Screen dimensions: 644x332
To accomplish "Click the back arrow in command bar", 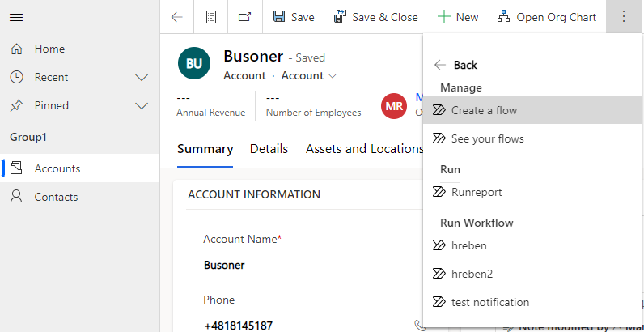I will tap(176, 17).
